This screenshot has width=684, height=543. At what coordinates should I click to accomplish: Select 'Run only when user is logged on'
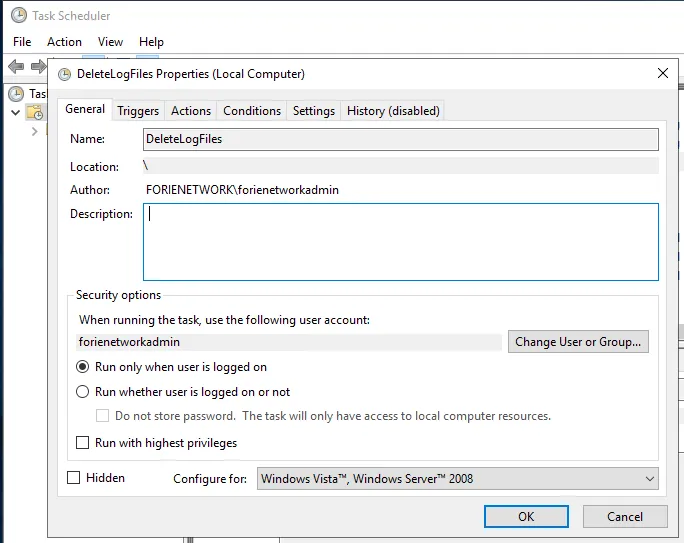pyautogui.click(x=84, y=367)
